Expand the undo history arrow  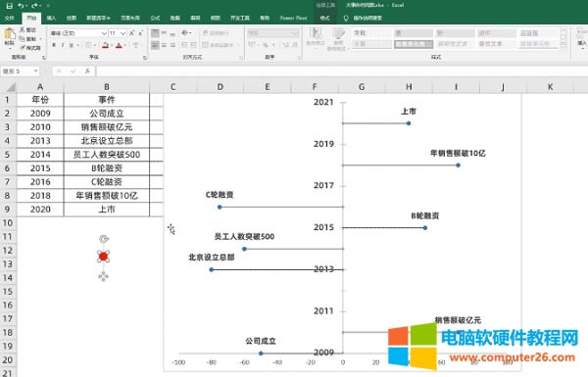click(27, 6)
